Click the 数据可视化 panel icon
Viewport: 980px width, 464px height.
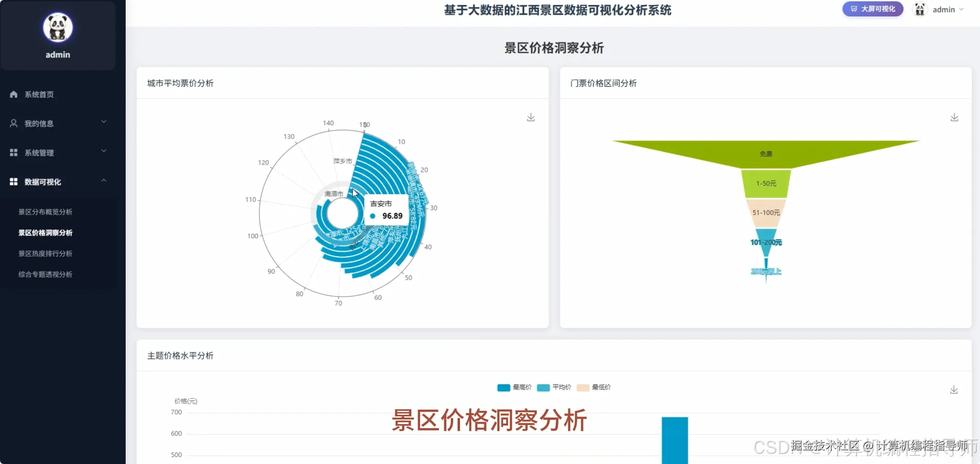coord(13,181)
